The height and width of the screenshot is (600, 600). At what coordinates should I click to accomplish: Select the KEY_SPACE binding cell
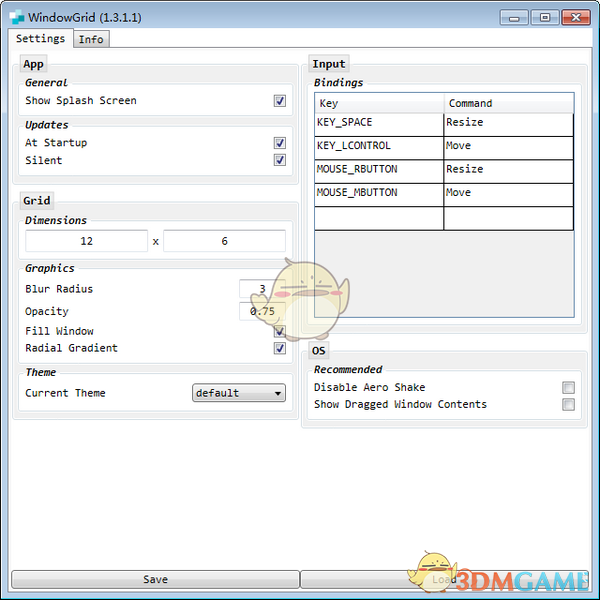[379, 124]
